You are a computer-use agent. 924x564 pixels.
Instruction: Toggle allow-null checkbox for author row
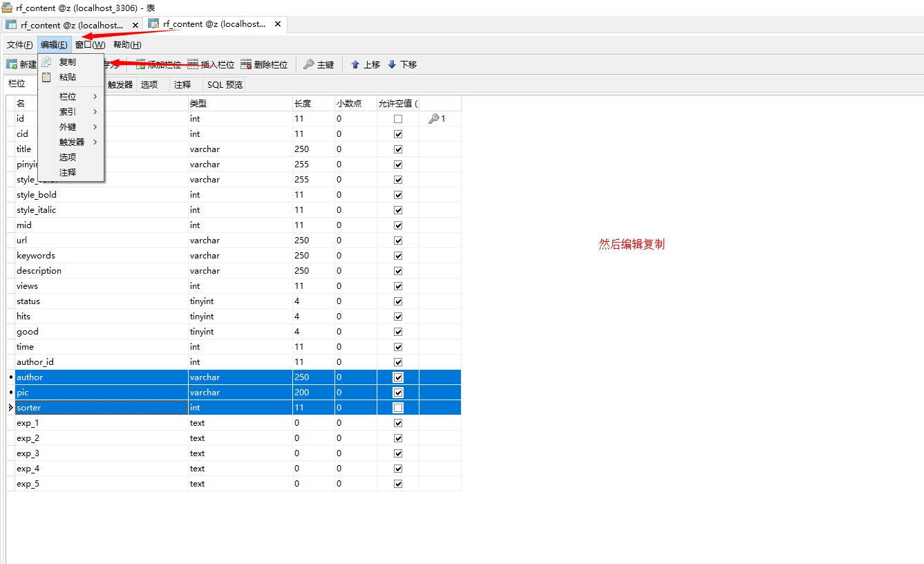coord(398,377)
